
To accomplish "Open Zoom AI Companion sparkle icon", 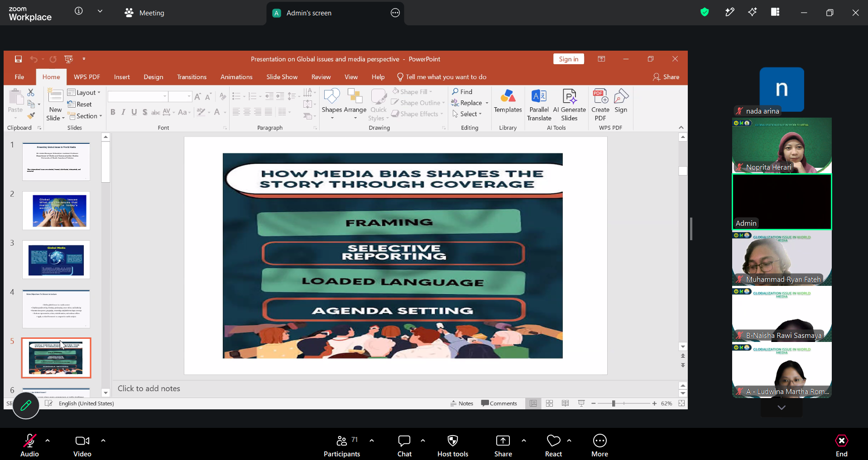I will coord(752,12).
